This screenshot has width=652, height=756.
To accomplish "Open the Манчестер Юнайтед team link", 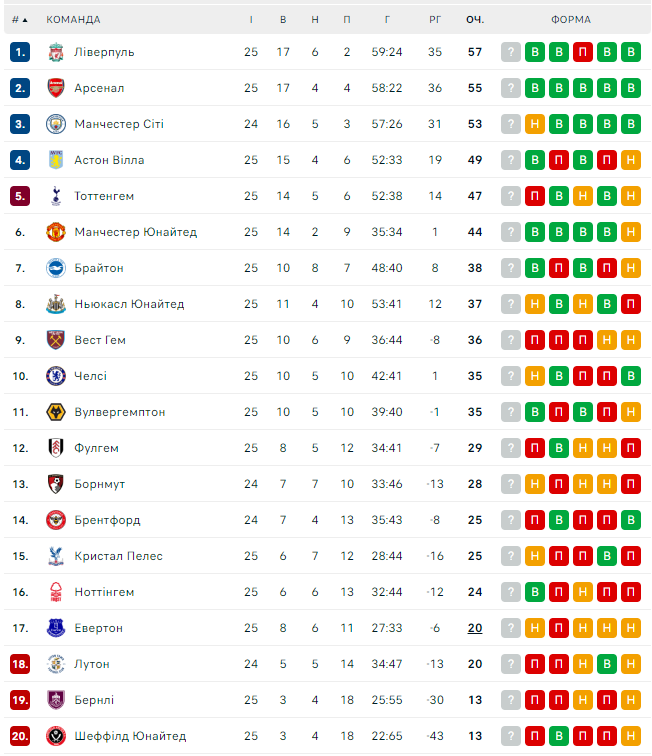I will coord(135,232).
